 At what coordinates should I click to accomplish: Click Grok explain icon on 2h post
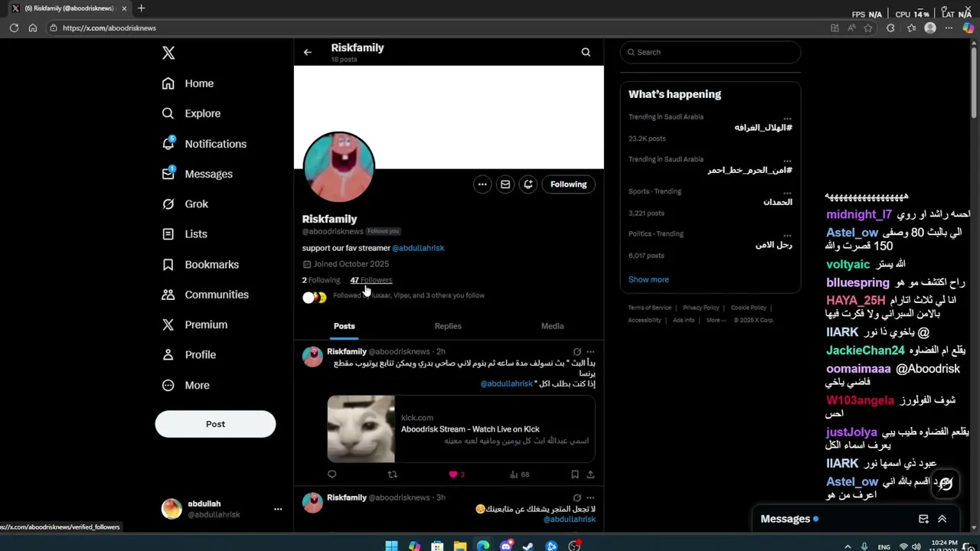(577, 352)
